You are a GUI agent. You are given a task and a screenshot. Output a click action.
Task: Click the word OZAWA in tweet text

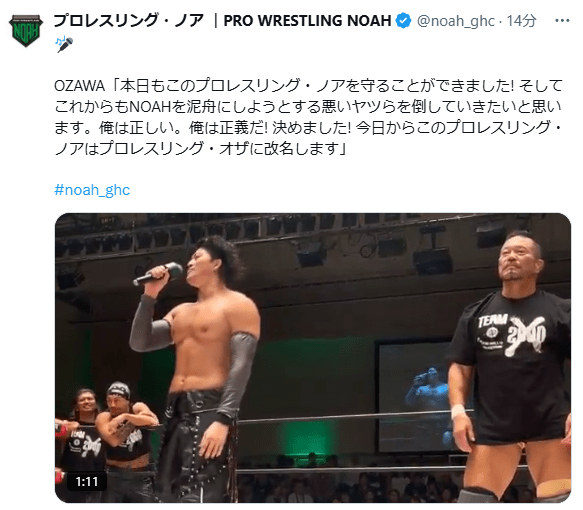(79, 86)
